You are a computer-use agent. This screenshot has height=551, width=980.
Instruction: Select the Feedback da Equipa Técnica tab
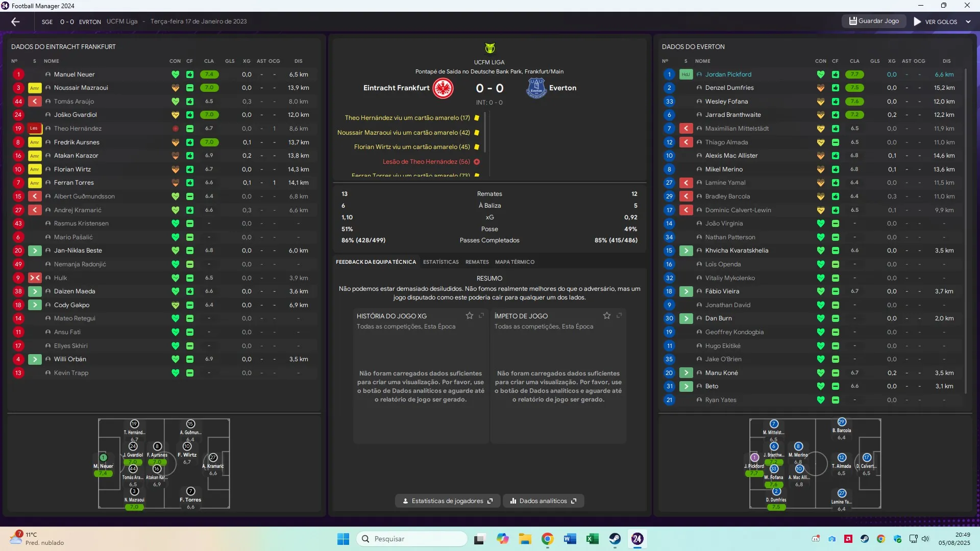(376, 262)
